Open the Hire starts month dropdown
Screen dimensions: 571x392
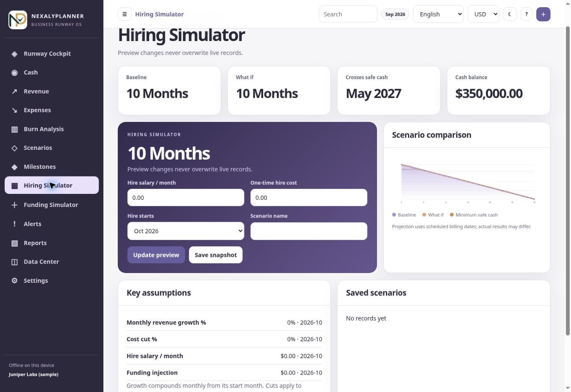pyautogui.click(x=186, y=231)
